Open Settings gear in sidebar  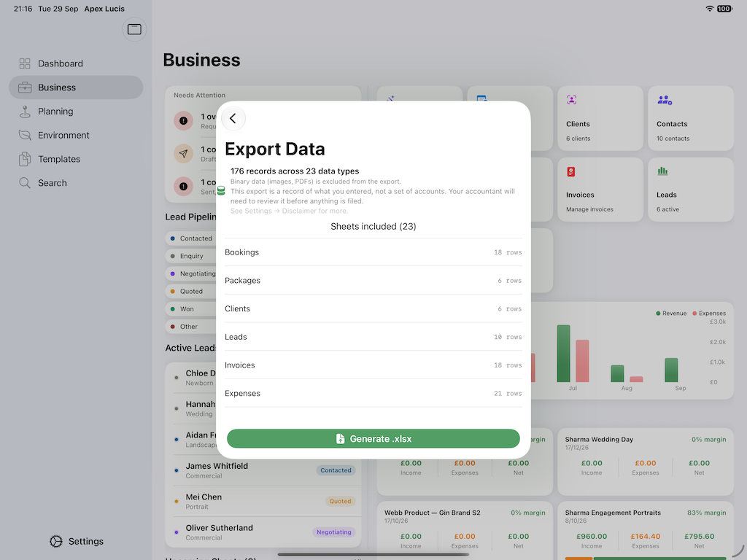56,542
